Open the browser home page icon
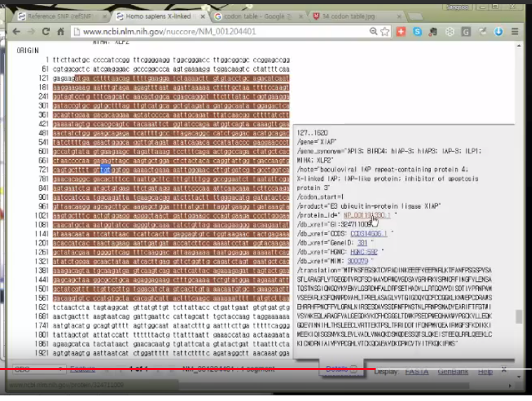 pyautogui.click(x=60, y=32)
